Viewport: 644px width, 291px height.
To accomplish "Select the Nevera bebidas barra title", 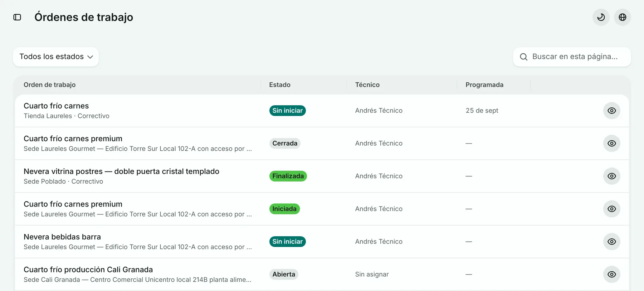I will point(62,237).
